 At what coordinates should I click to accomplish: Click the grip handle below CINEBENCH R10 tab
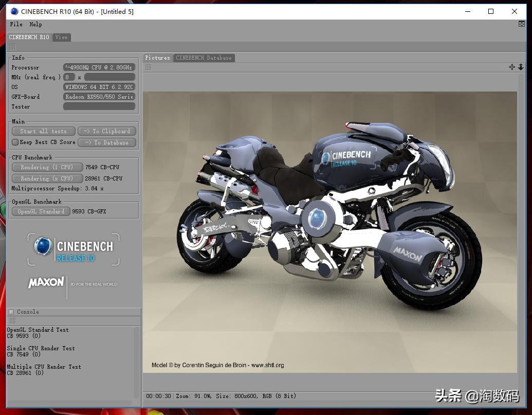pyautogui.click(x=12, y=47)
